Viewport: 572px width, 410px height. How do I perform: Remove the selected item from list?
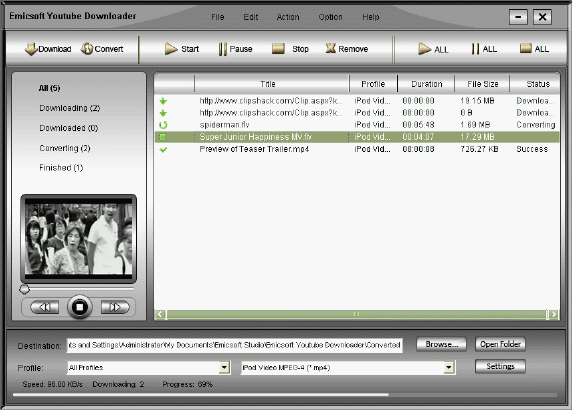coord(347,49)
